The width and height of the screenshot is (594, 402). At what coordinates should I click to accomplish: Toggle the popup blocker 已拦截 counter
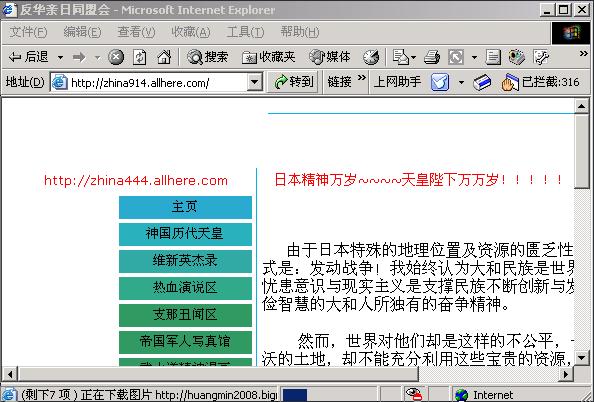pos(541,82)
